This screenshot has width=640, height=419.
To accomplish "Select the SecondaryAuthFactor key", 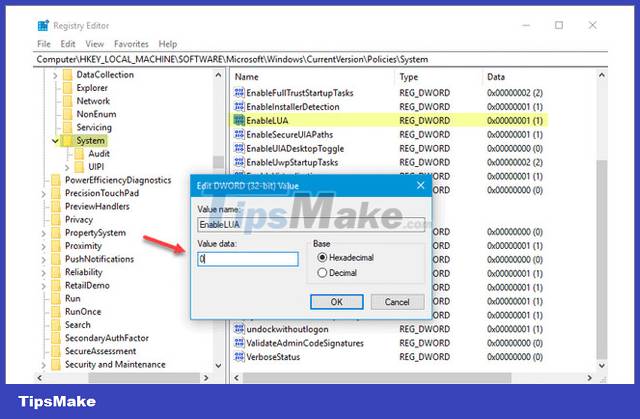I will [107, 338].
